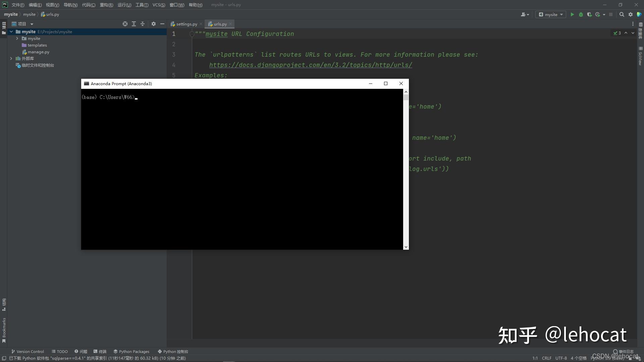This screenshot has width=644, height=362.
Task: Toggle the TODO tool window
Action: point(60,352)
